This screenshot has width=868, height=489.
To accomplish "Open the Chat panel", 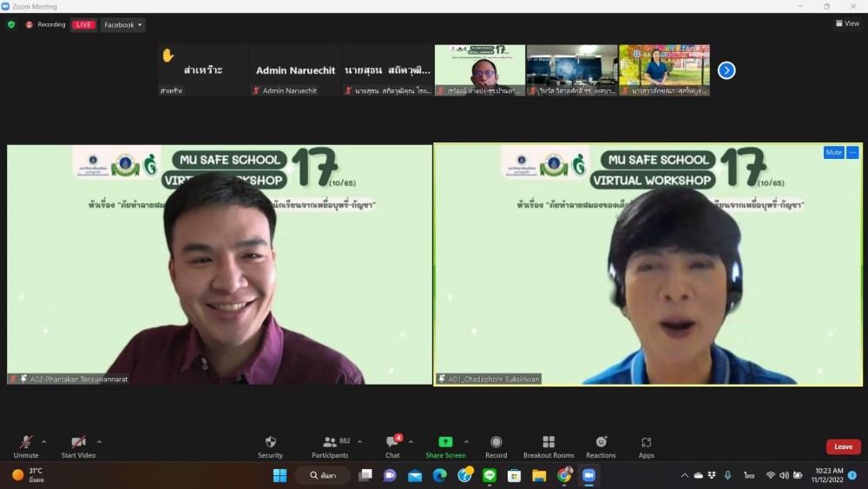I will (392, 442).
